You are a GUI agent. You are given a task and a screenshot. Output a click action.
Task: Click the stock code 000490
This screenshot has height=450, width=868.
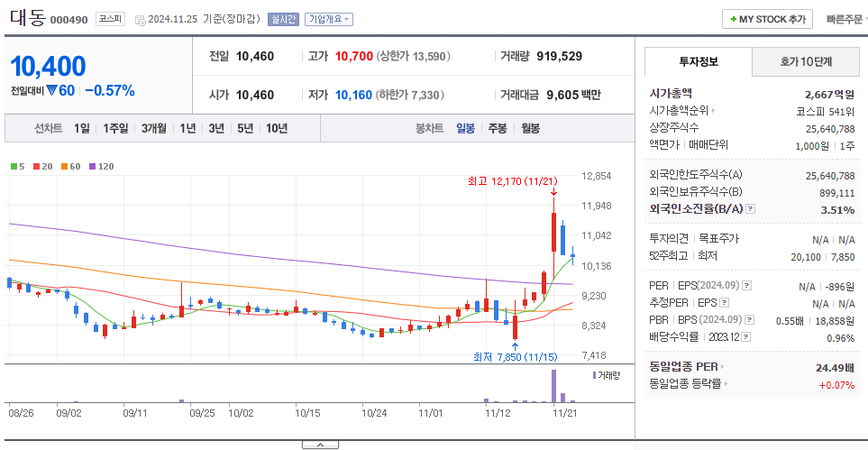pos(69,20)
